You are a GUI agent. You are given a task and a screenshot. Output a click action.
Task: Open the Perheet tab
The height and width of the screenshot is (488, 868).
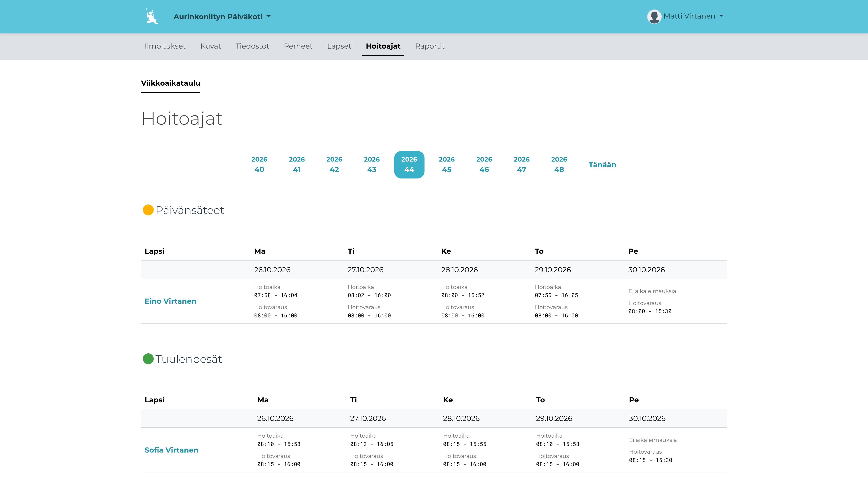coord(298,46)
